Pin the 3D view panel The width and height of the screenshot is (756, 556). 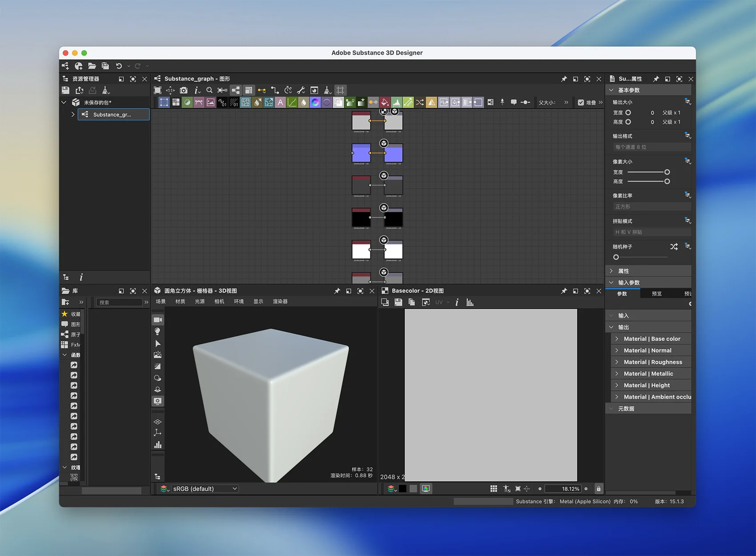[337, 291]
